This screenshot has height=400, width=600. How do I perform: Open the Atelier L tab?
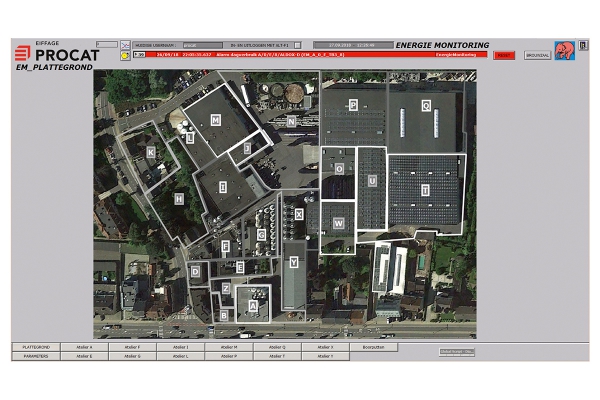[x=181, y=356]
